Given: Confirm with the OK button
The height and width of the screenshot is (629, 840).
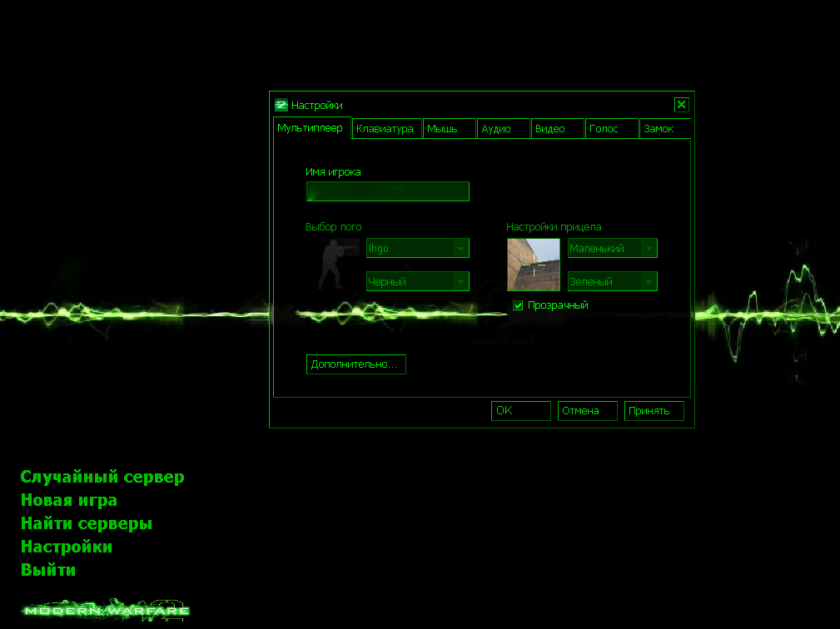Looking at the screenshot, I should pos(521,411).
